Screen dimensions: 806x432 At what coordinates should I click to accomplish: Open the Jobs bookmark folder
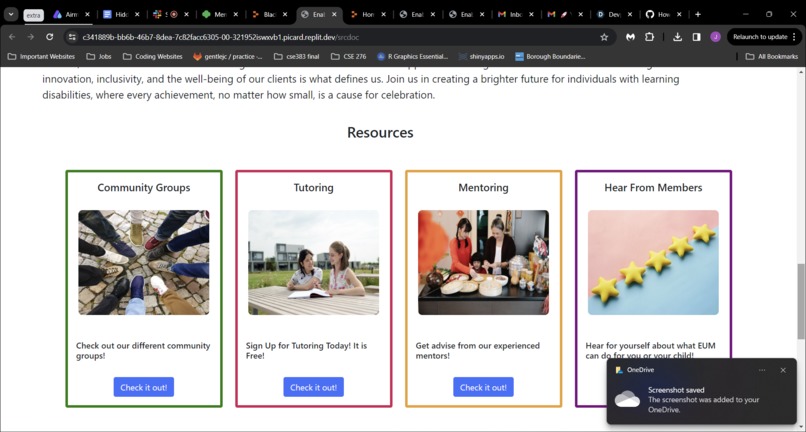coord(99,57)
